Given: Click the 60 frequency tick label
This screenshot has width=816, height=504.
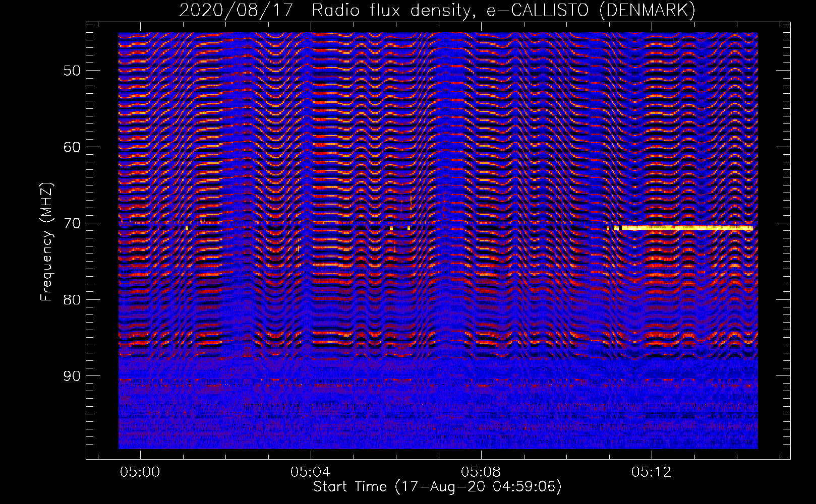Looking at the screenshot, I should (72, 147).
